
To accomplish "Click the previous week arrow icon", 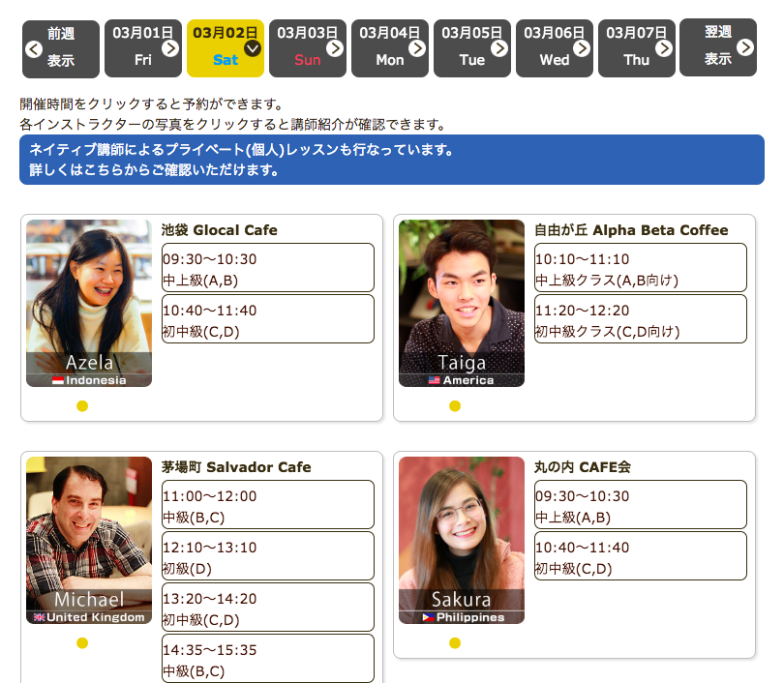I will (34, 48).
